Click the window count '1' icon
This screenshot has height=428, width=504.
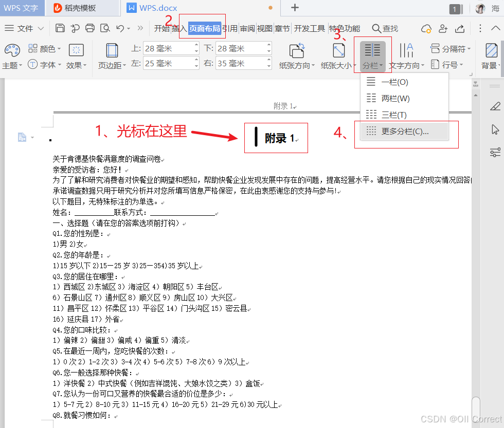pyautogui.click(x=456, y=9)
